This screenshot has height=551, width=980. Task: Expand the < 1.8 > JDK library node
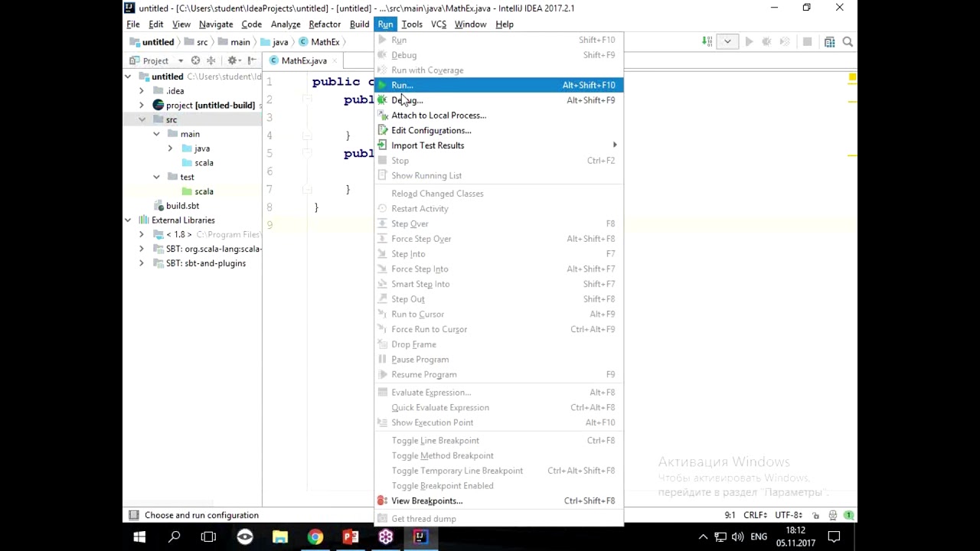point(142,234)
